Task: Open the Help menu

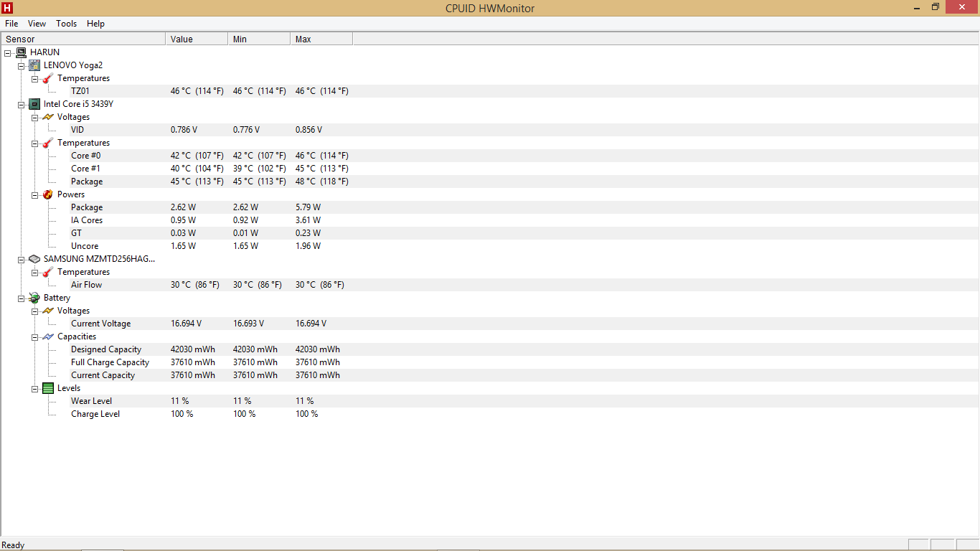Action: coord(95,24)
